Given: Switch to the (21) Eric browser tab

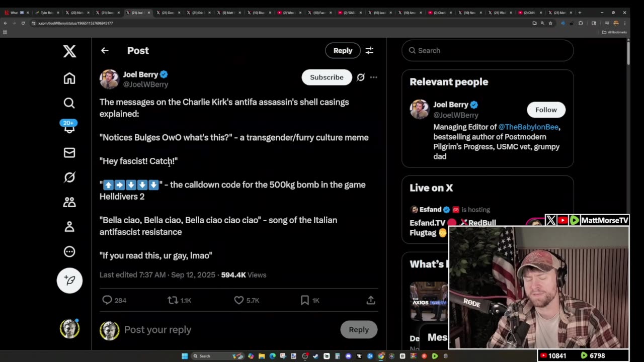Looking at the screenshot, I should (x=198, y=13).
